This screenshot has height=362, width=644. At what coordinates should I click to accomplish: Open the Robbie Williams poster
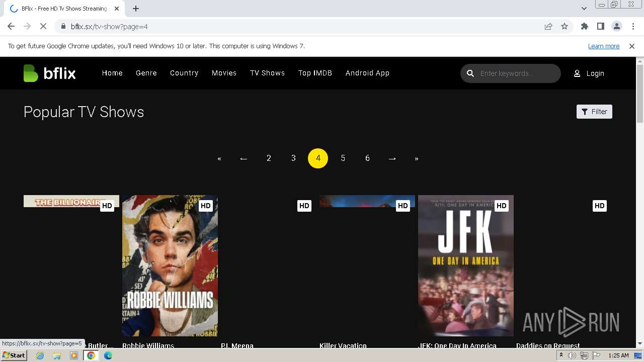tap(170, 265)
